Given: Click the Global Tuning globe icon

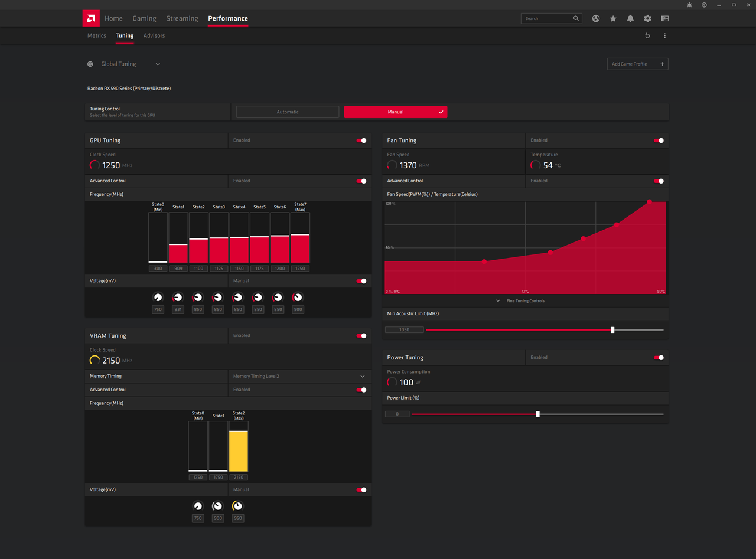Looking at the screenshot, I should 90,64.
